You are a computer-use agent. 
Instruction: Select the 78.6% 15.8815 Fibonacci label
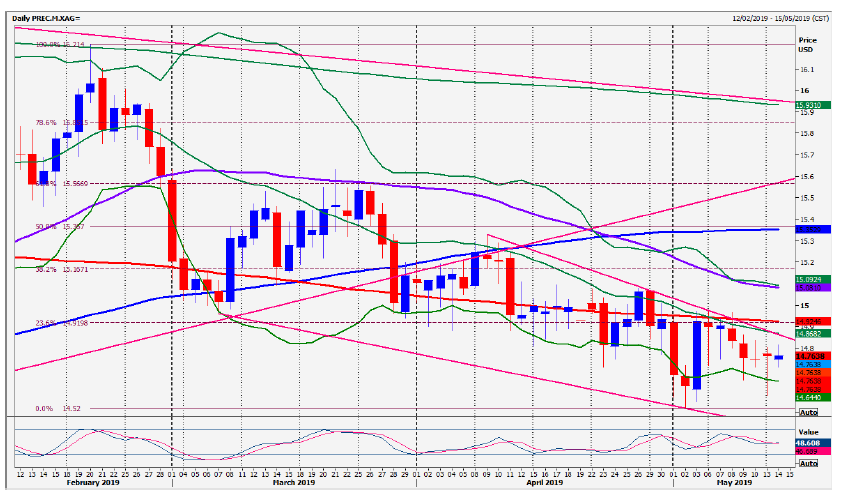pyautogui.click(x=62, y=123)
